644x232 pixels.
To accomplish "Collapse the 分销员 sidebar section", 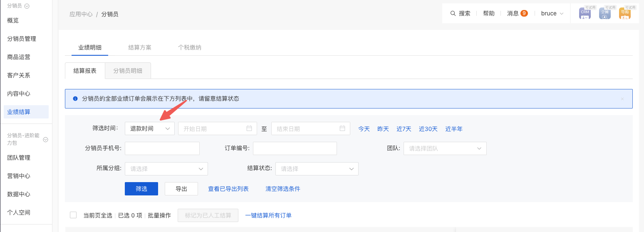I will (x=27, y=6).
